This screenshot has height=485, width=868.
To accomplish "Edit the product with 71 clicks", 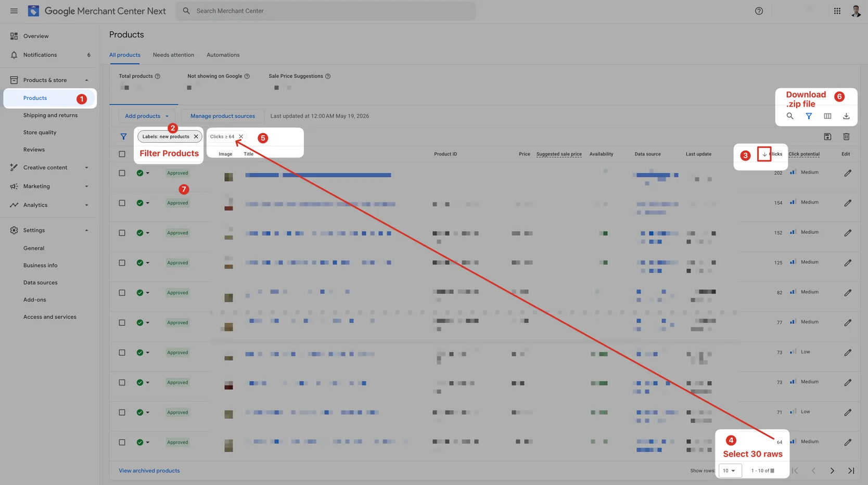I will pyautogui.click(x=848, y=412).
